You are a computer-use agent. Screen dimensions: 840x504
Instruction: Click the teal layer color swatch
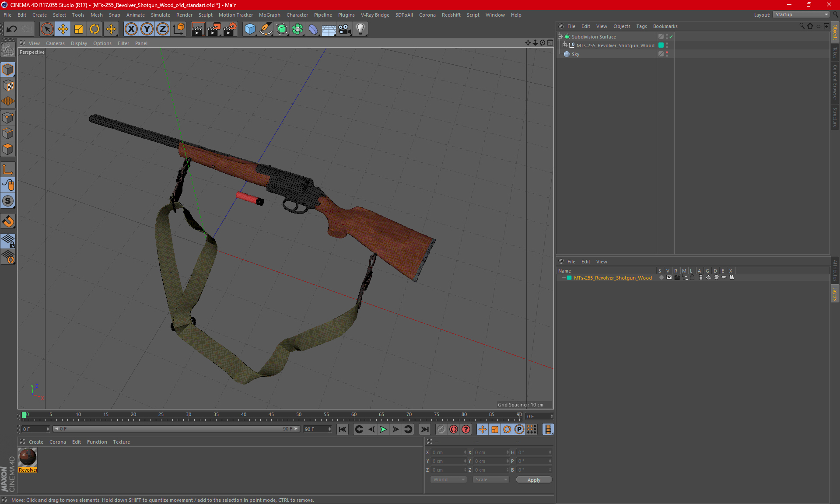pyautogui.click(x=569, y=278)
